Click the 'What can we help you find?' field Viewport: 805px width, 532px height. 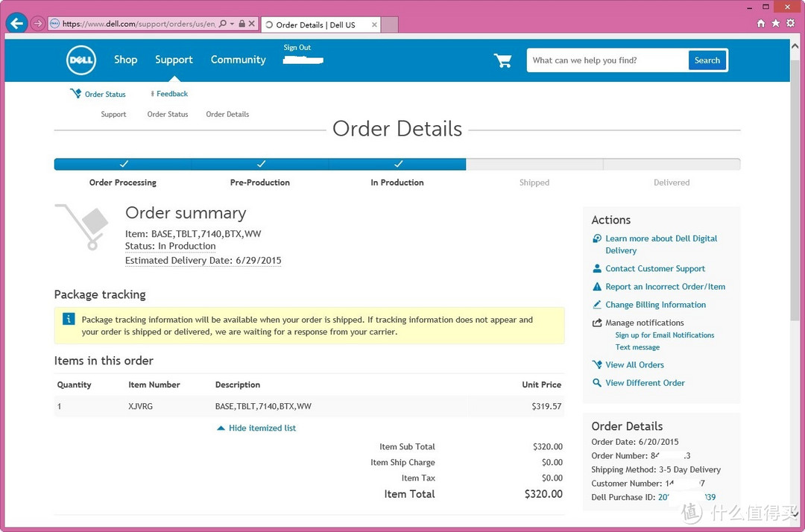tap(607, 60)
